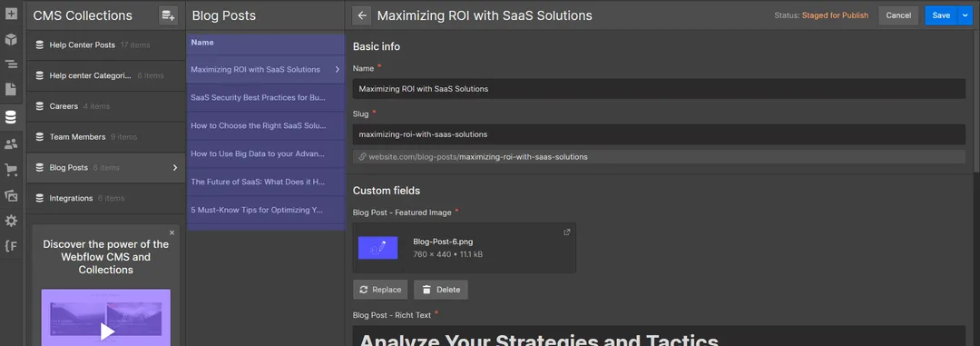
Task: Open the Navigator panel icon
Action: coord(11,64)
